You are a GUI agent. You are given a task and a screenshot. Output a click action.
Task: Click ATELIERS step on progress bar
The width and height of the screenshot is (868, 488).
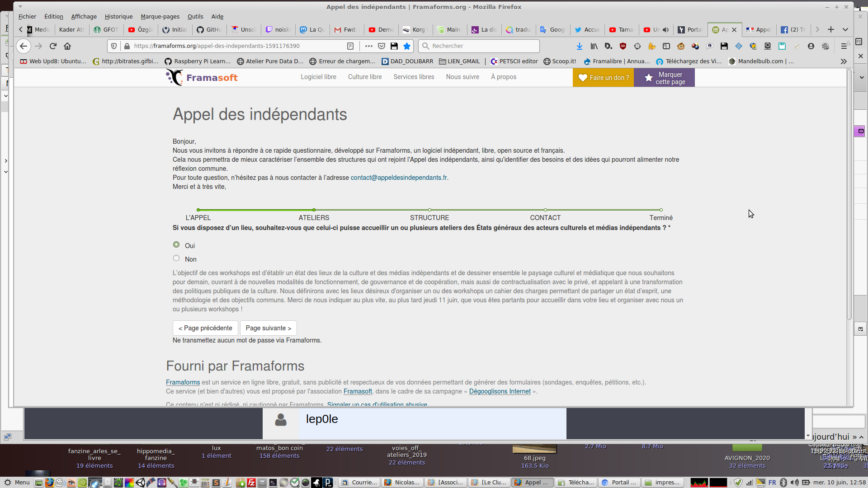(314, 217)
